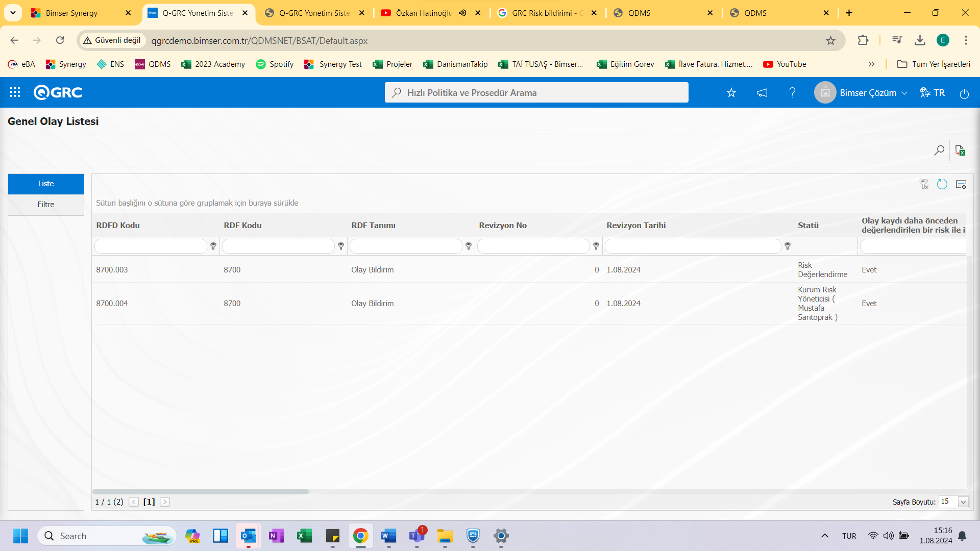
Task: Switch to the Liste tab
Action: pos(46,183)
